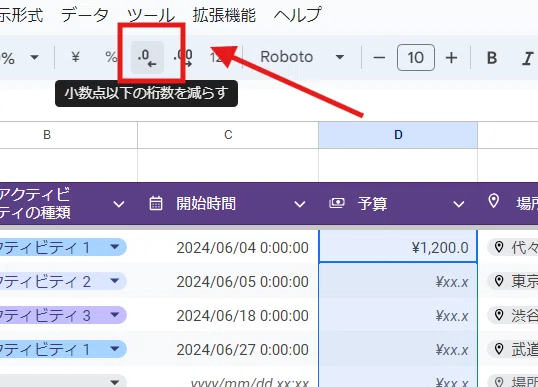Click the decrease decimal places button

tap(148, 57)
